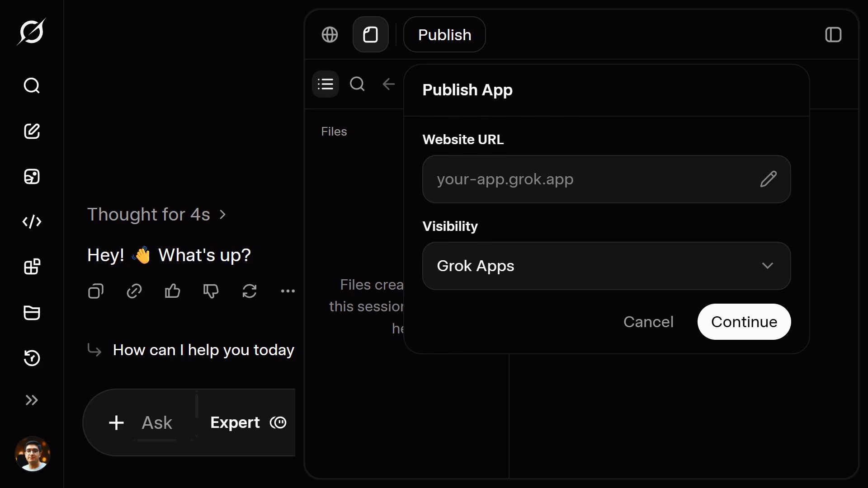This screenshot has height=488, width=868.
Task: Copy the share link icon under response
Action: pyautogui.click(x=134, y=291)
